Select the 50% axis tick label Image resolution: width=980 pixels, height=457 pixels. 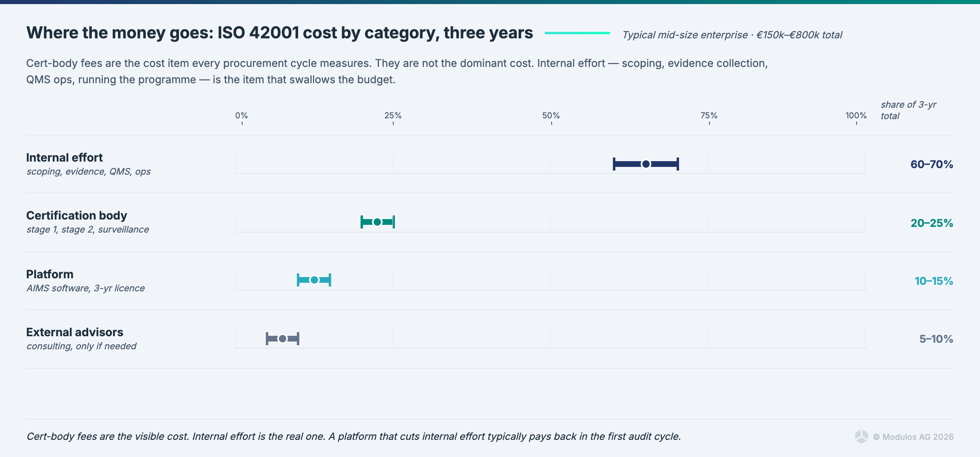551,115
